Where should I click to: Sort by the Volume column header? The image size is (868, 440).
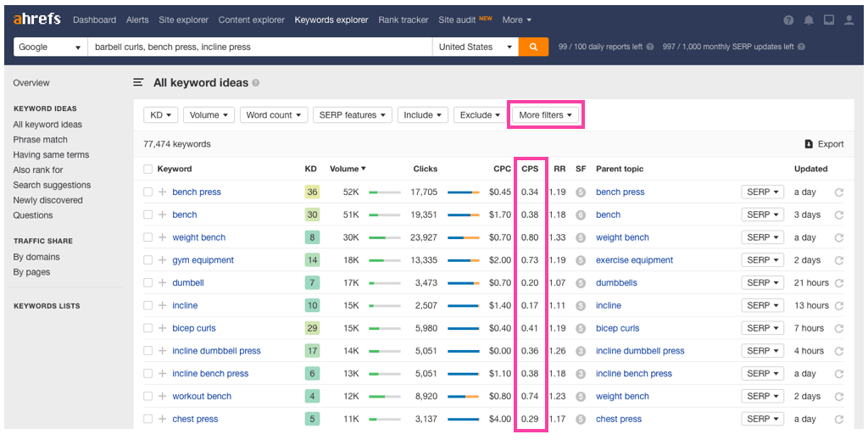point(348,169)
